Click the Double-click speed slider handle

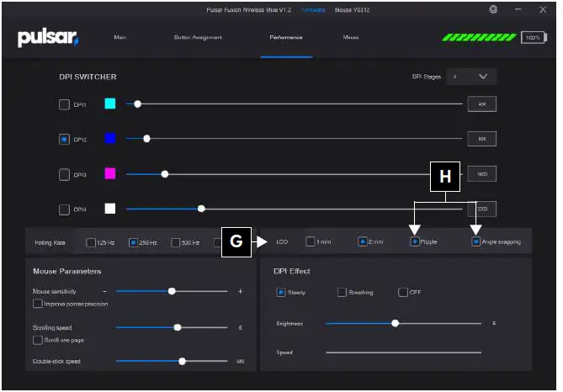(183, 361)
